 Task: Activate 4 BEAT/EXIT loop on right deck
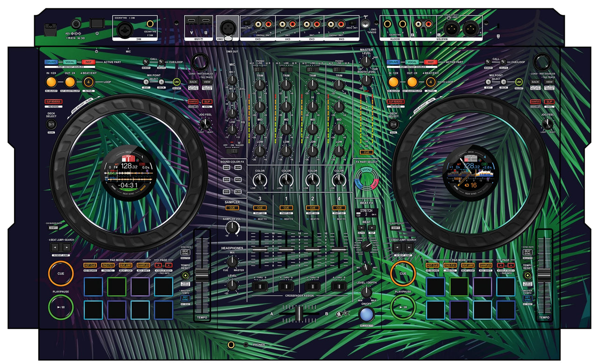pyautogui.click(x=431, y=82)
